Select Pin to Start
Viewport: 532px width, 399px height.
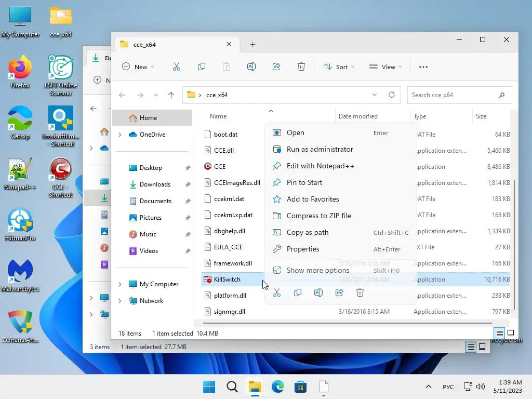click(x=340, y=182)
